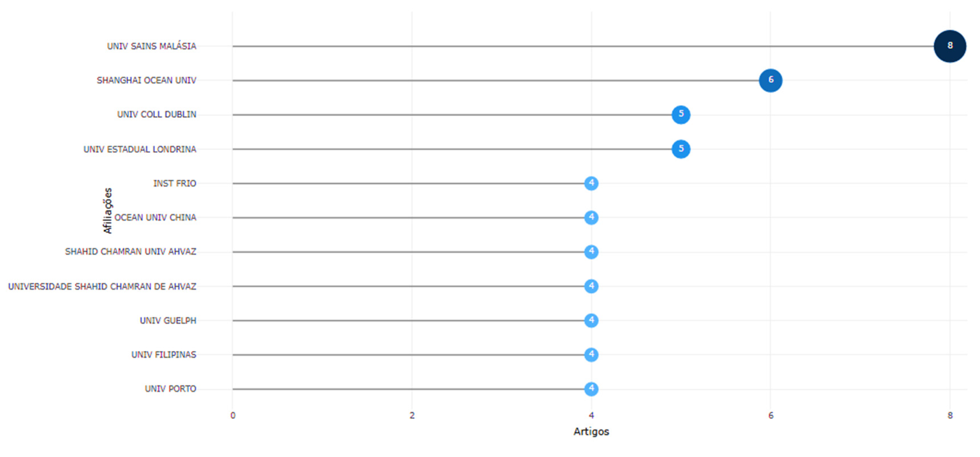The width and height of the screenshot is (980, 457).
Task: Click UNIVERSIDADE SHAHID CHAMRAN DE AHVAZ label
Action: point(102,286)
